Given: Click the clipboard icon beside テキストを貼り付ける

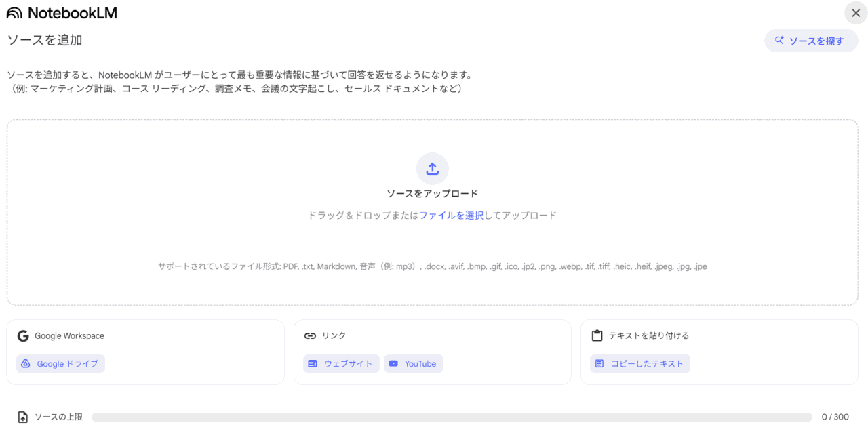Looking at the screenshot, I should (597, 335).
